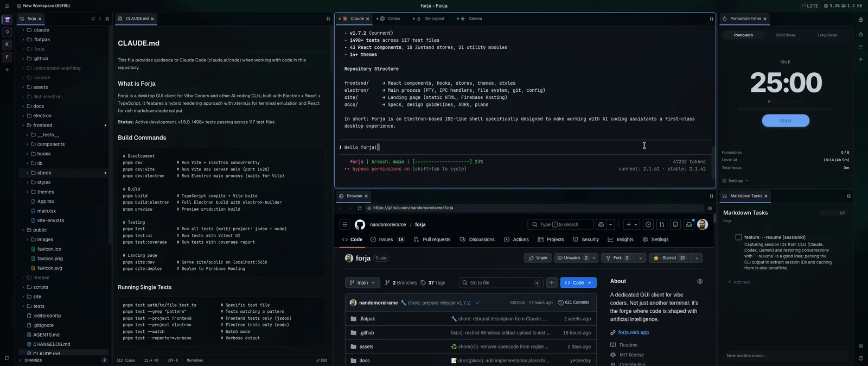Open GitHub Issues tab
Screen dimensions: 868x366
387,239
